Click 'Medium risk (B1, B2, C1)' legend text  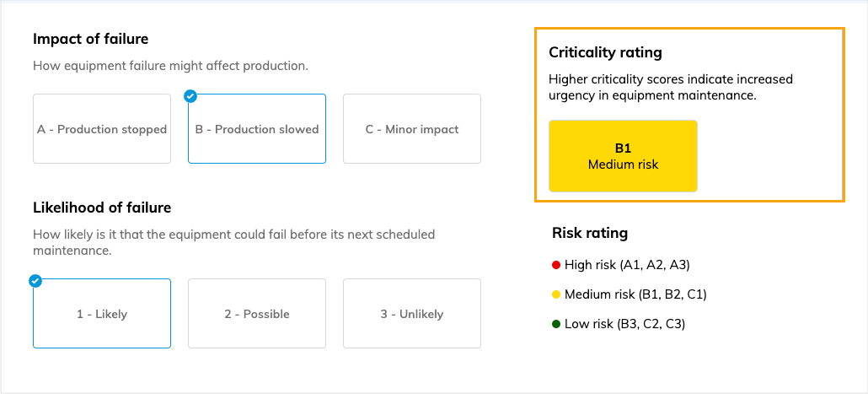635,294
